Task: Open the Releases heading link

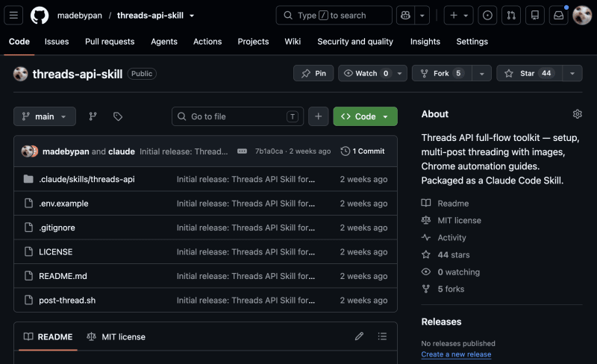Action: tap(441, 321)
